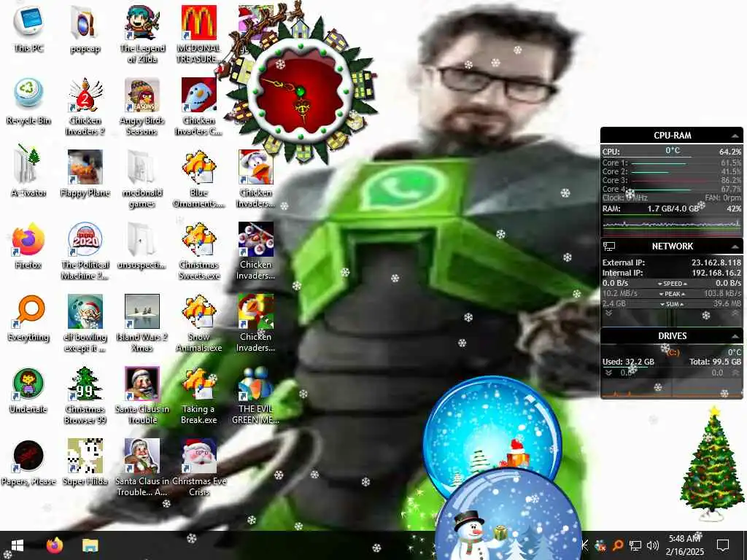Image resolution: width=747 pixels, height=560 pixels.
Task: Click the snowman snow globe gadget
Action: (508, 516)
